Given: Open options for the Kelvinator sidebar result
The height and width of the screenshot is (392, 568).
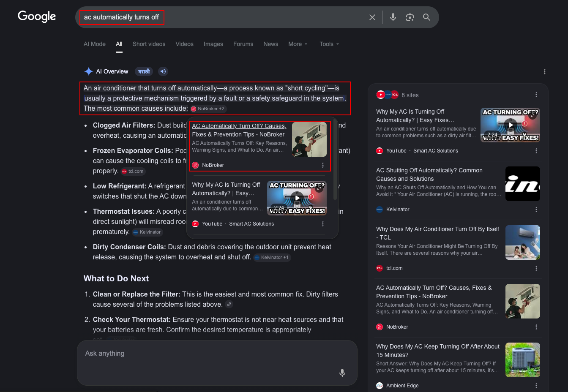Looking at the screenshot, I should (536, 210).
